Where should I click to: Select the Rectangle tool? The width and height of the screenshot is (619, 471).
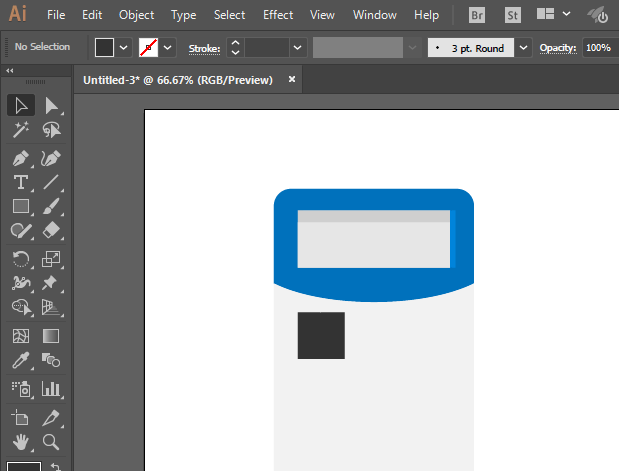tap(20, 207)
